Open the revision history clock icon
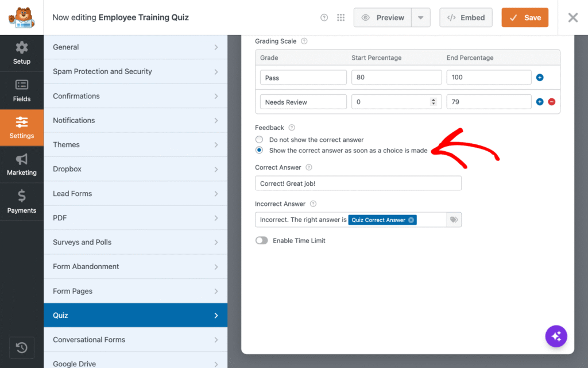Viewport: 588px width, 368px height. point(21,348)
